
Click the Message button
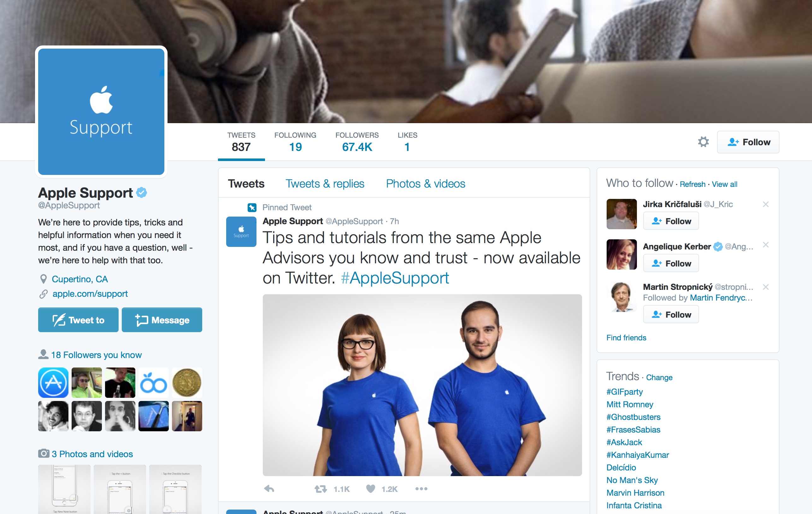pos(162,320)
